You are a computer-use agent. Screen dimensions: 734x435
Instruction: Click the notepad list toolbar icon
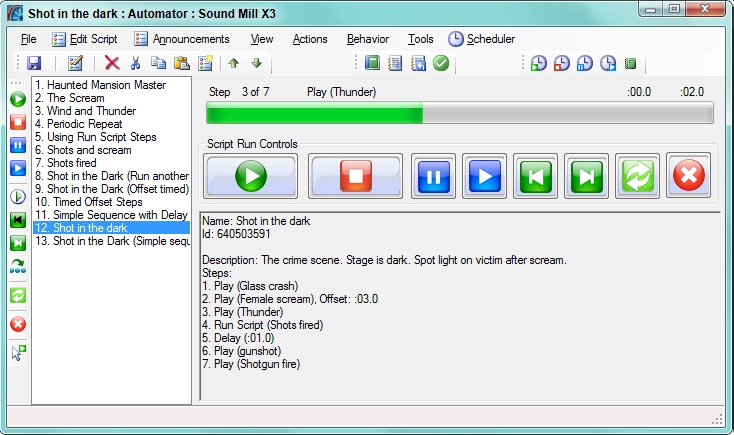pos(395,63)
